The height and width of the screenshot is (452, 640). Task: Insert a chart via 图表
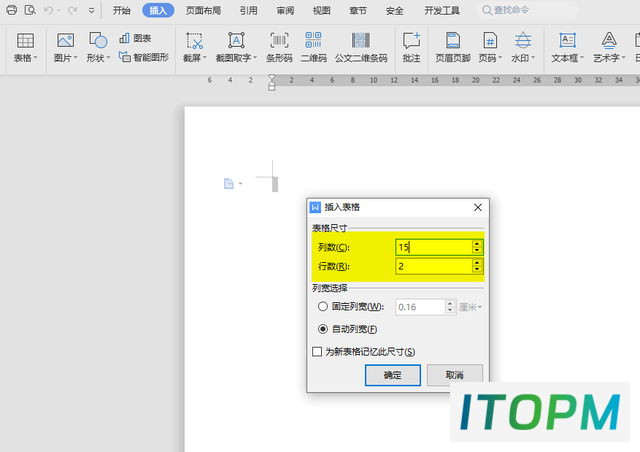135,38
